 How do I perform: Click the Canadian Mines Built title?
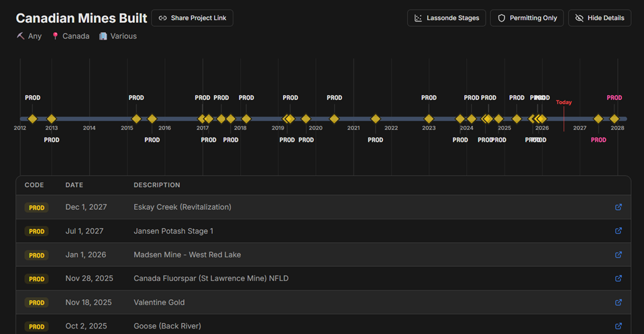click(81, 18)
